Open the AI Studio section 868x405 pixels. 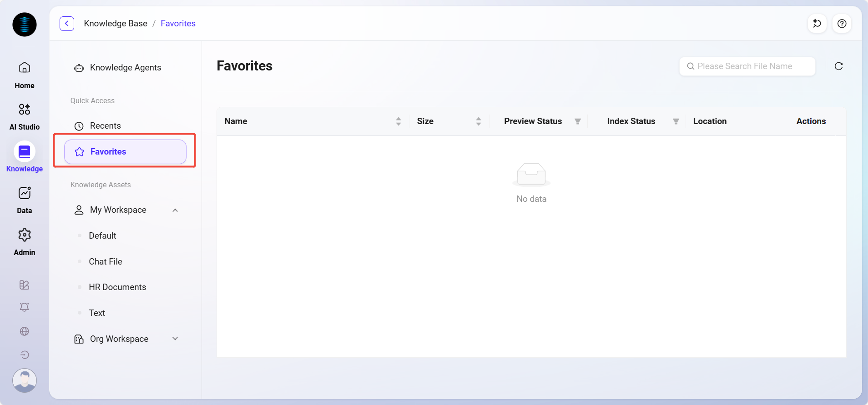click(25, 116)
